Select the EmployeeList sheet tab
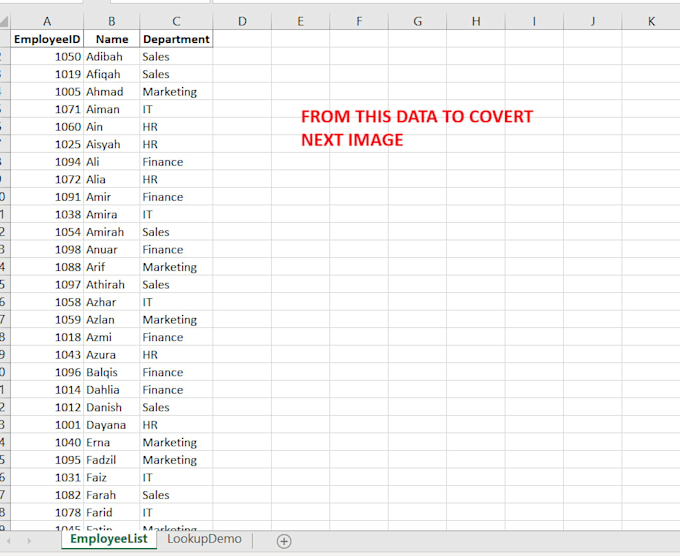This screenshot has height=556, width=680. click(109, 539)
